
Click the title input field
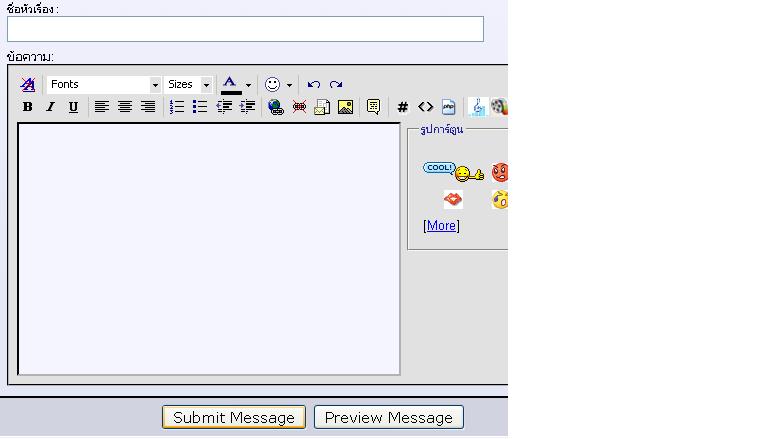[x=245, y=29]
